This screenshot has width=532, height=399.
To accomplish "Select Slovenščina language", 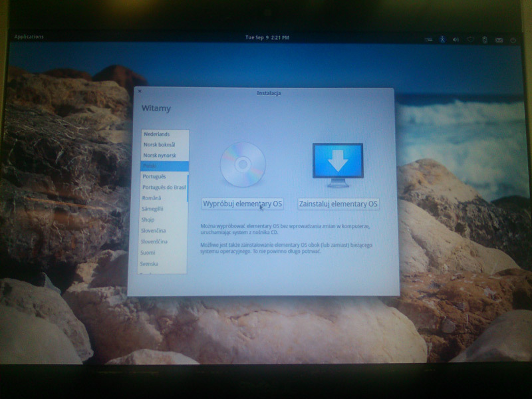I will 162,241.
